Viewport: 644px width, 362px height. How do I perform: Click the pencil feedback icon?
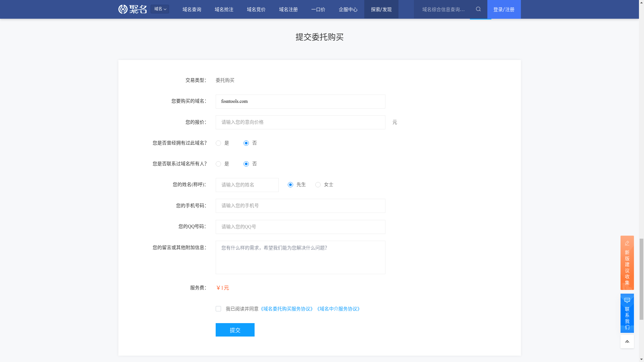pyautogui.click(x=627, y=243)
